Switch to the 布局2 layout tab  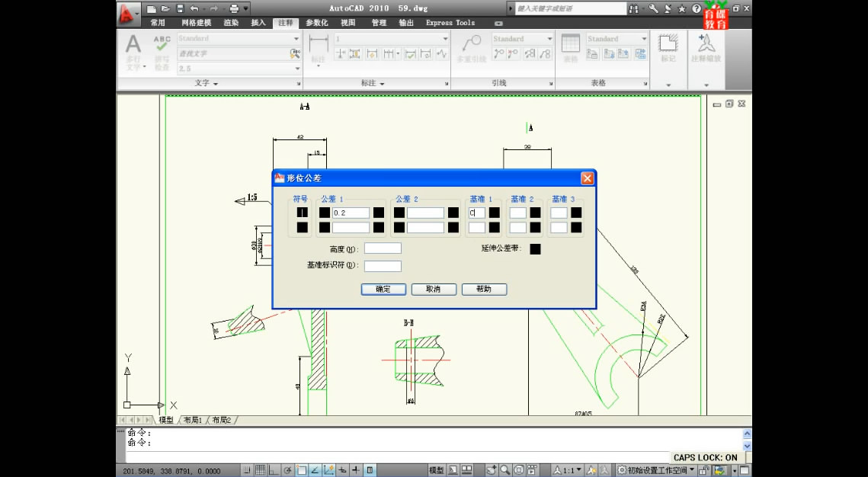tap(222, 420)
